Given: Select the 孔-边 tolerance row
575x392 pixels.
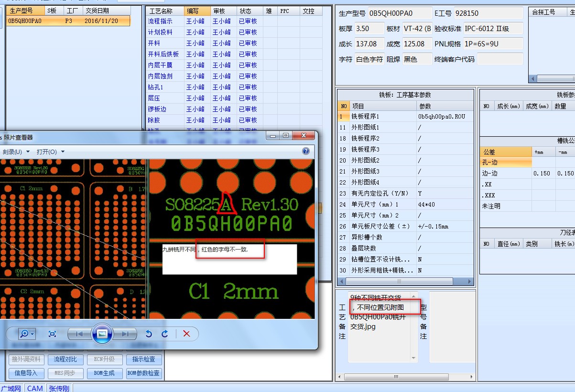Looking at the screenshot, I should click(x=527, y=163).
